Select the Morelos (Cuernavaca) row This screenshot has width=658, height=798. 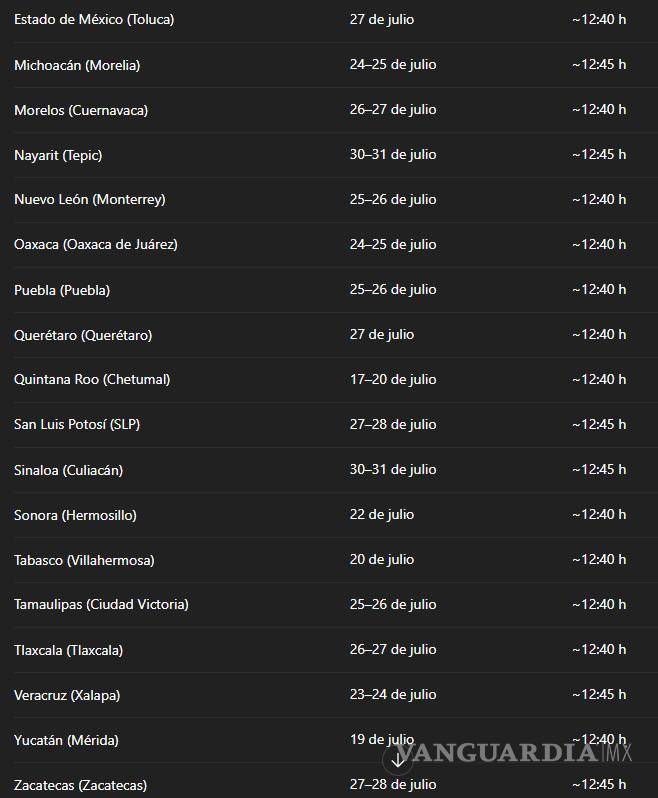[x=81, y=110]
